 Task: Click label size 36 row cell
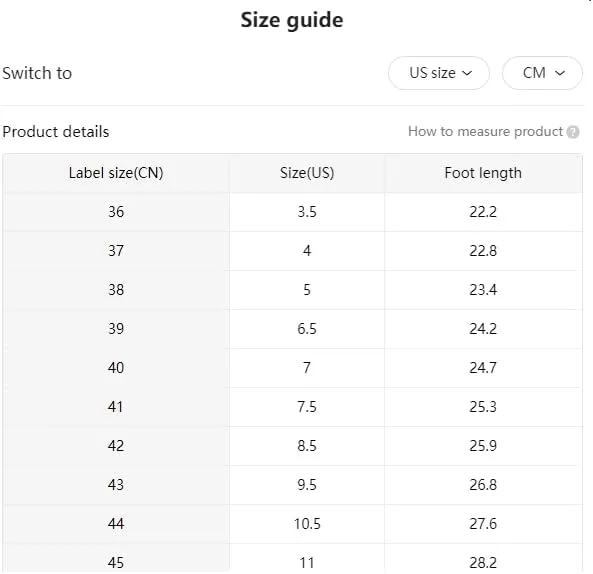pyautogui.click(x=116, y=212)
